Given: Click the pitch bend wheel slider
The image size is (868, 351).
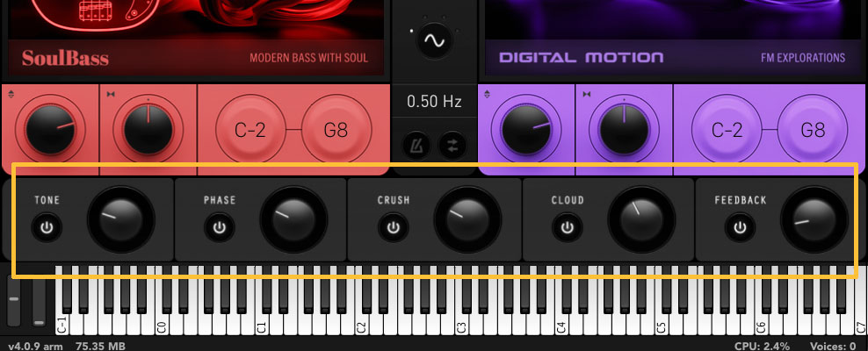Looking at the screenshot, I should point(14,299).
